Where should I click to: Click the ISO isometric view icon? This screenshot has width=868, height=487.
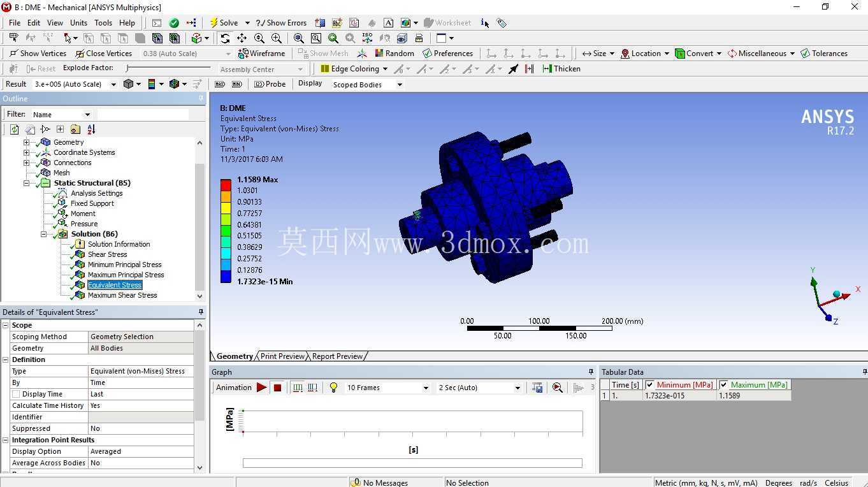[367, 38]
